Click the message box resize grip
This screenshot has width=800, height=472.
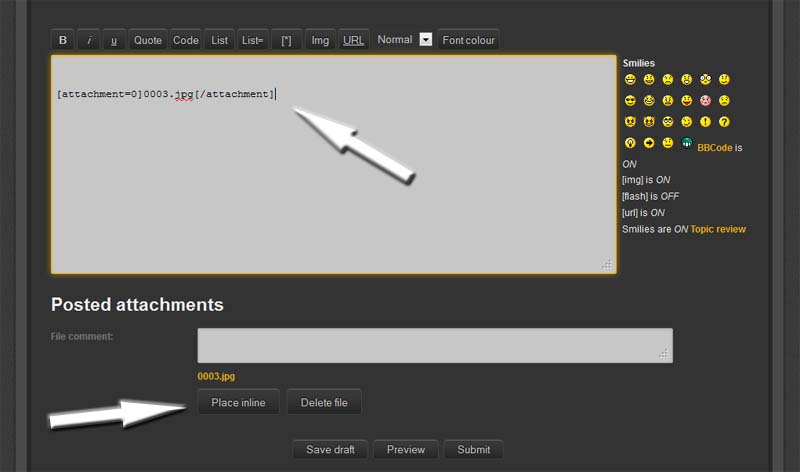(x=607, y=264)
